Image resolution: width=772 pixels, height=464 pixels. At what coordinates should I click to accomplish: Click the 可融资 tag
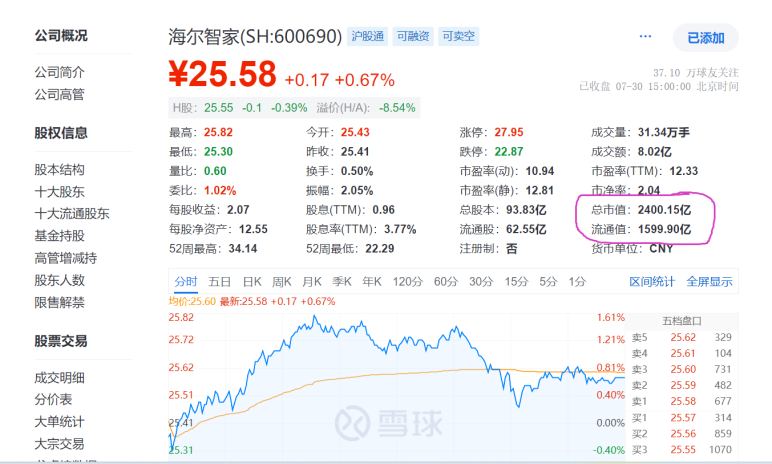(413, 36)
